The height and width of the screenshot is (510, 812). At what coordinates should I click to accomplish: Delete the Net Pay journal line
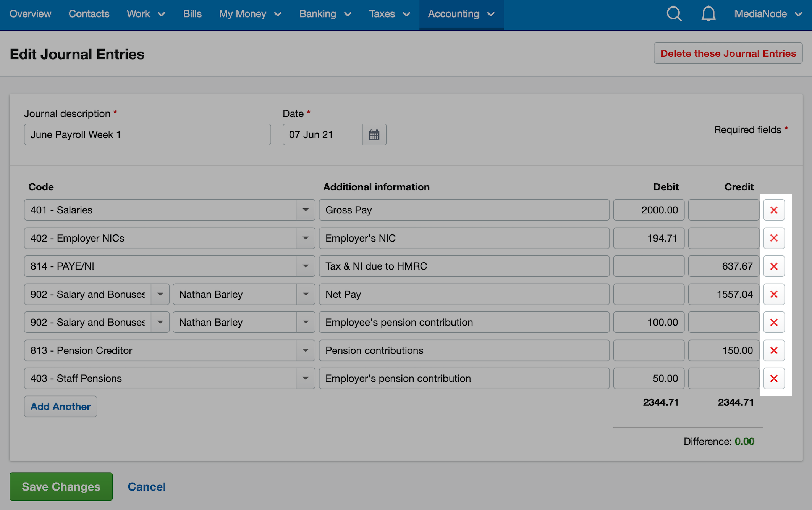(774, 294)
